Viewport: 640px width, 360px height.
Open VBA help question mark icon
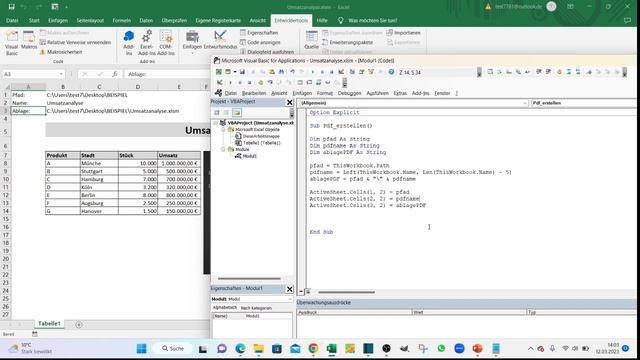coord(391,72)
